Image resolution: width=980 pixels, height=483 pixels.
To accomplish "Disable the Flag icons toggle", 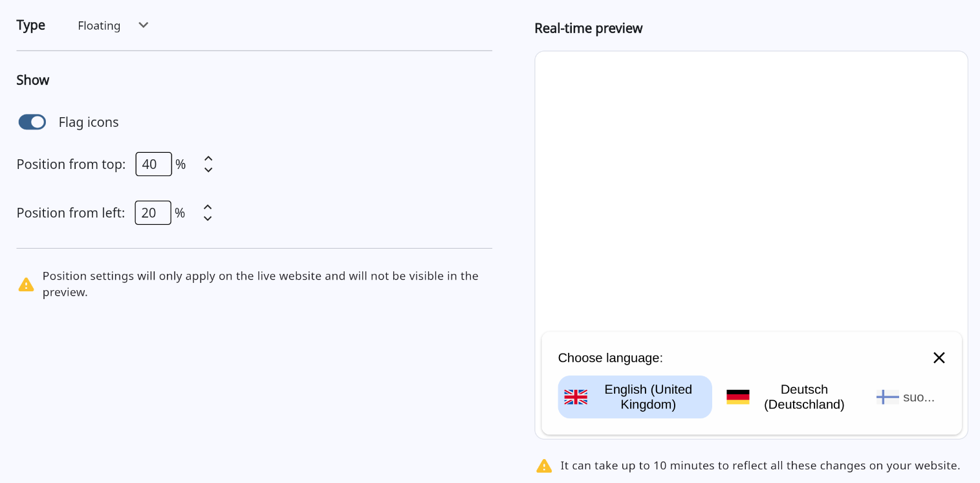I will (x=32, y=122).
